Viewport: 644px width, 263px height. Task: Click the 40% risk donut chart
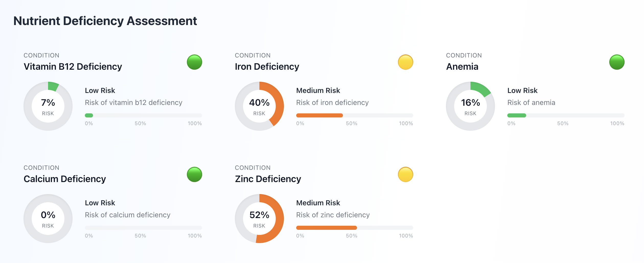point(259,106)
